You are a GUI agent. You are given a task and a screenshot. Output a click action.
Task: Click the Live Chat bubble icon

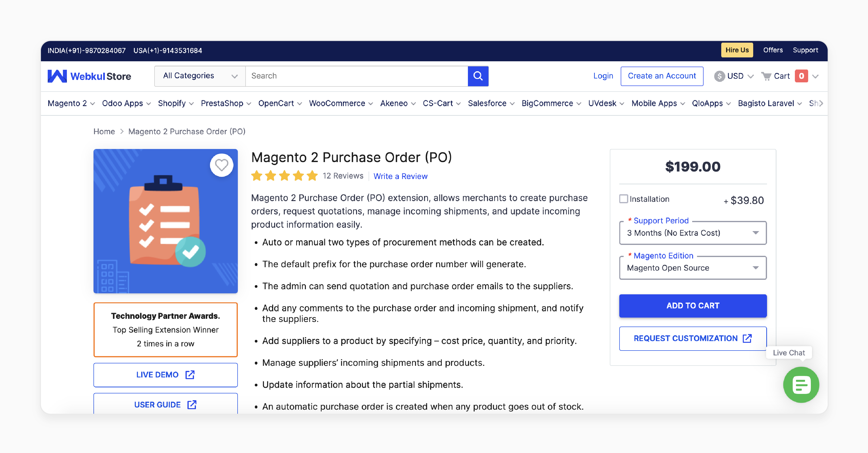(x=800, y=385)
